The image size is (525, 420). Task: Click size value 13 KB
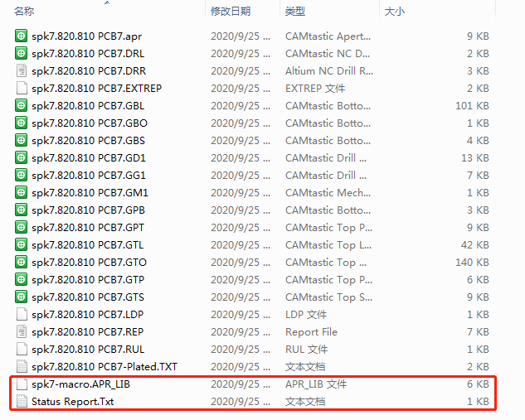474,158
